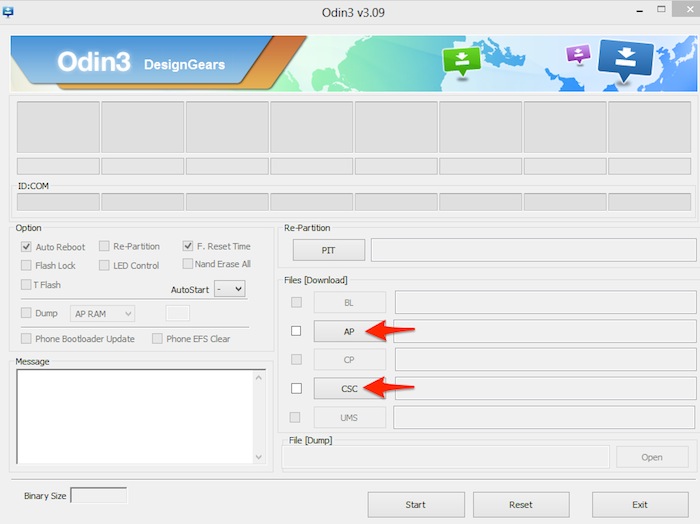Click the Reset button
The width and height of the screenshot is (700, 524).
pyautogui.click(x=521, y=504)
